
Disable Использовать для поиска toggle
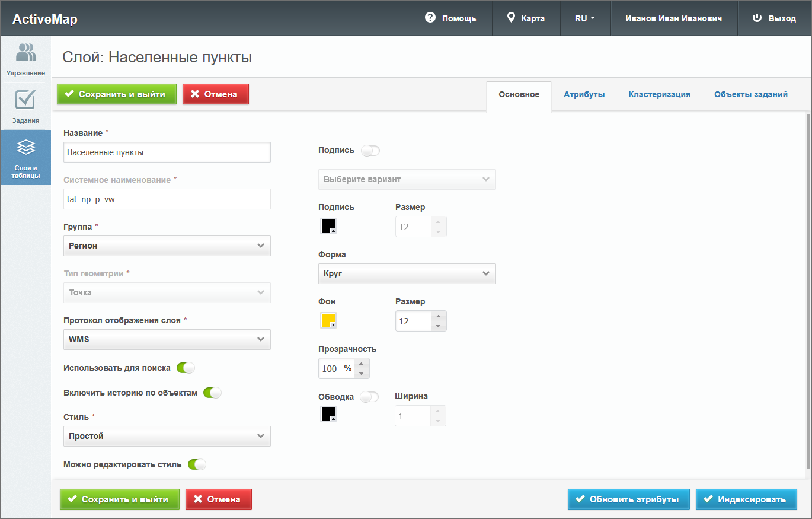point(186,368)
